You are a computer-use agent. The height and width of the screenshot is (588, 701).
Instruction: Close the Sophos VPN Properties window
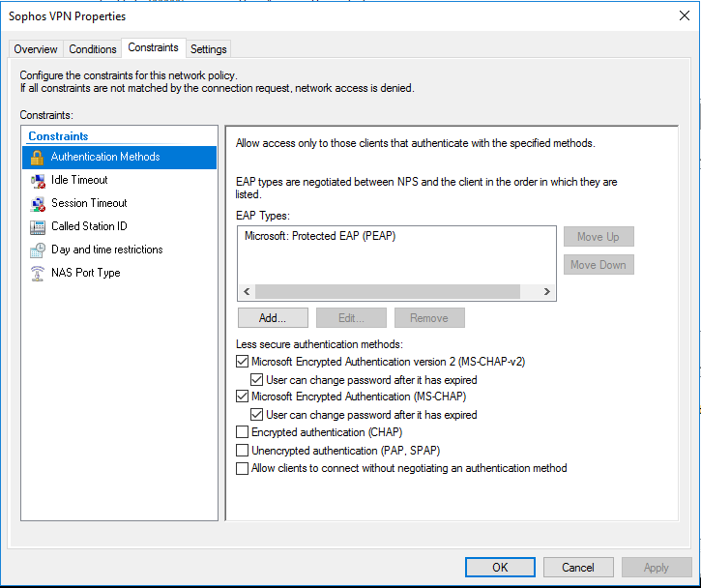pyautogui.click(x=684, y=16)
